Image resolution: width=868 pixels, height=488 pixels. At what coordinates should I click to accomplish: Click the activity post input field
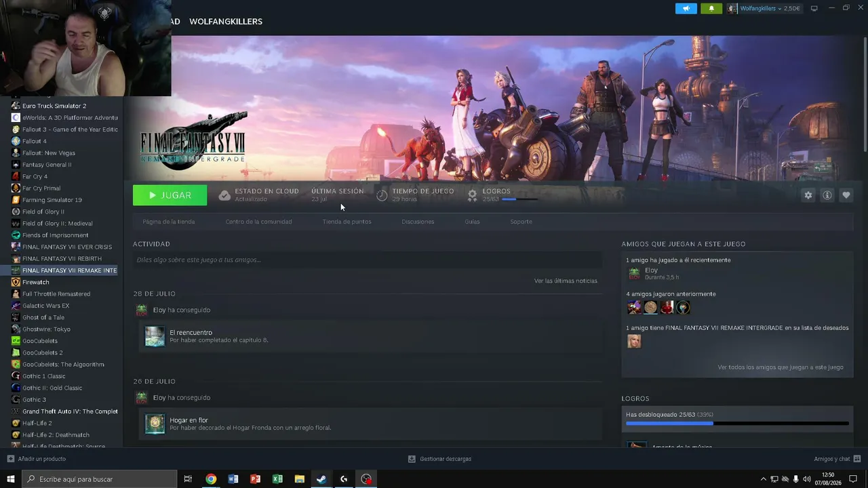368,260
